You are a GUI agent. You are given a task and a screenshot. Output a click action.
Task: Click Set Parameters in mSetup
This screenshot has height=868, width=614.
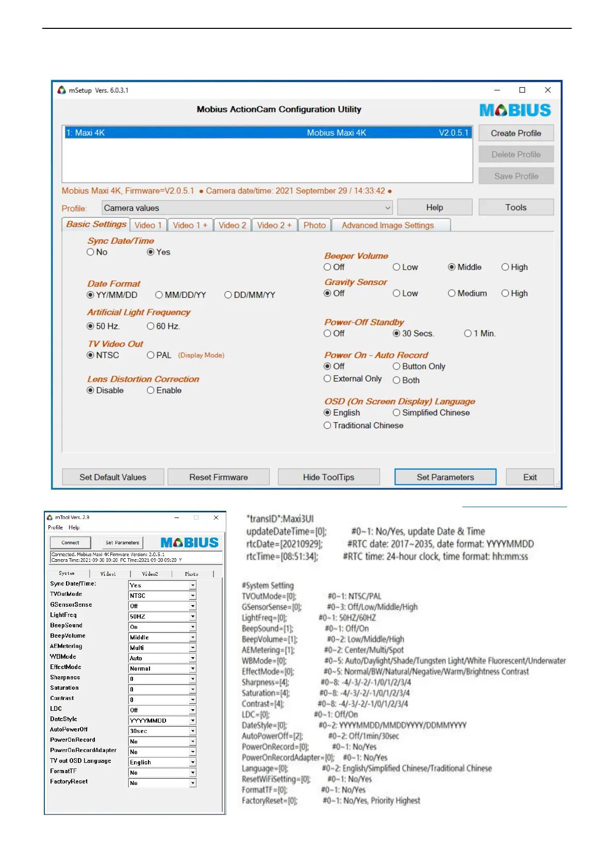(445, 477)
